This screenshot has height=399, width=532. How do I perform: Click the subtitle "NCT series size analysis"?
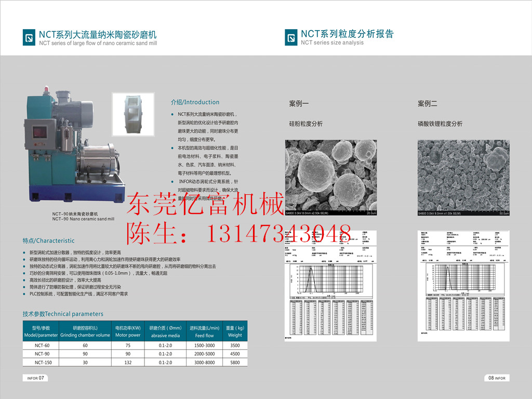point(332,43)
